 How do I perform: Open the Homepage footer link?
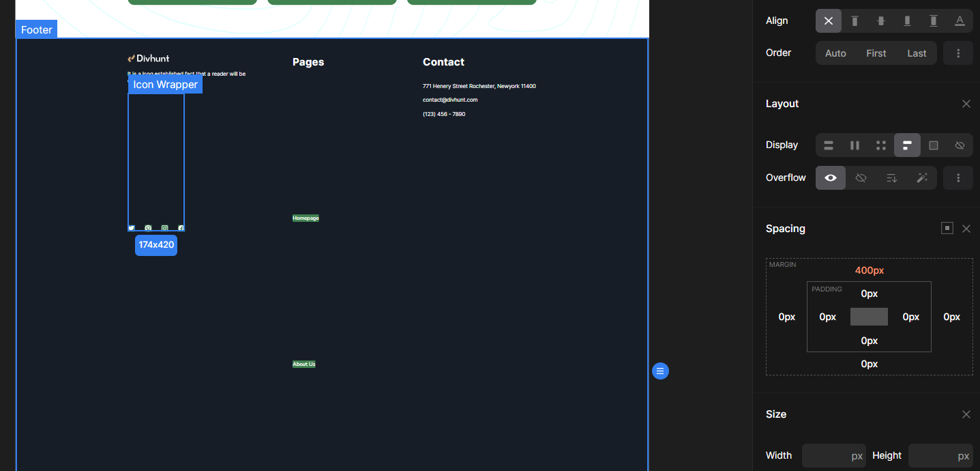(x=306, y=218)
